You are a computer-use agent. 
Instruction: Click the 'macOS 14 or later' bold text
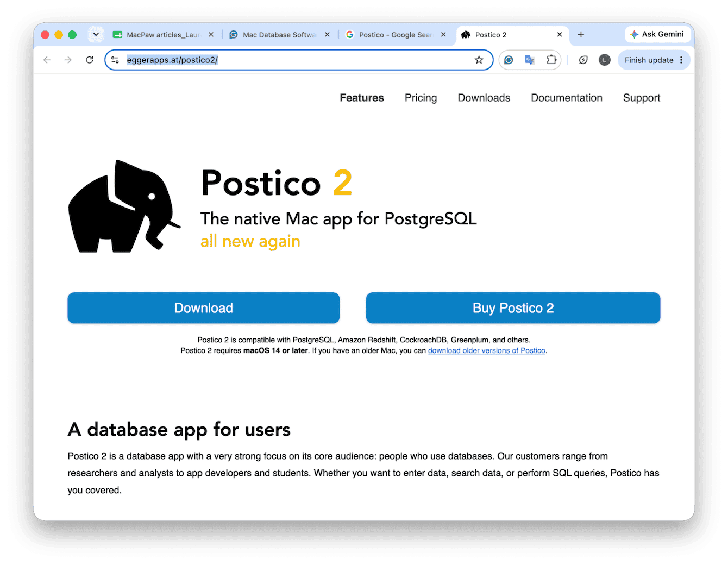pos(276,351)
